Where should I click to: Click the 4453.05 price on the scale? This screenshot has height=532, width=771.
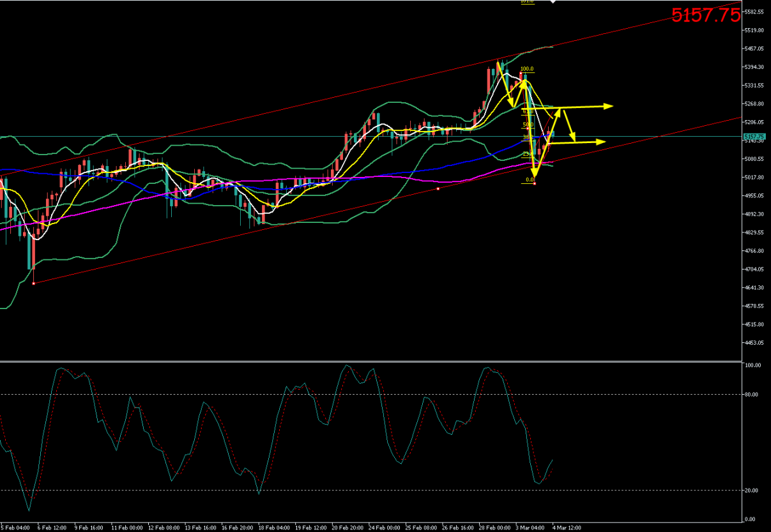point(754,343)
